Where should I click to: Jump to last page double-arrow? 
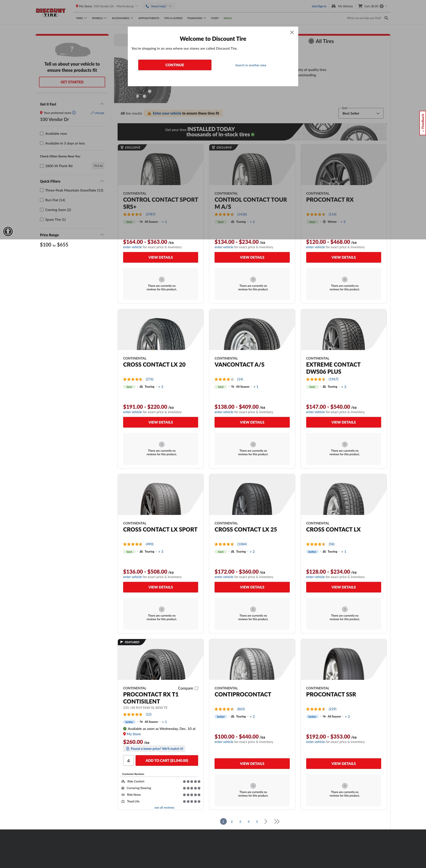tap(277, 821)
